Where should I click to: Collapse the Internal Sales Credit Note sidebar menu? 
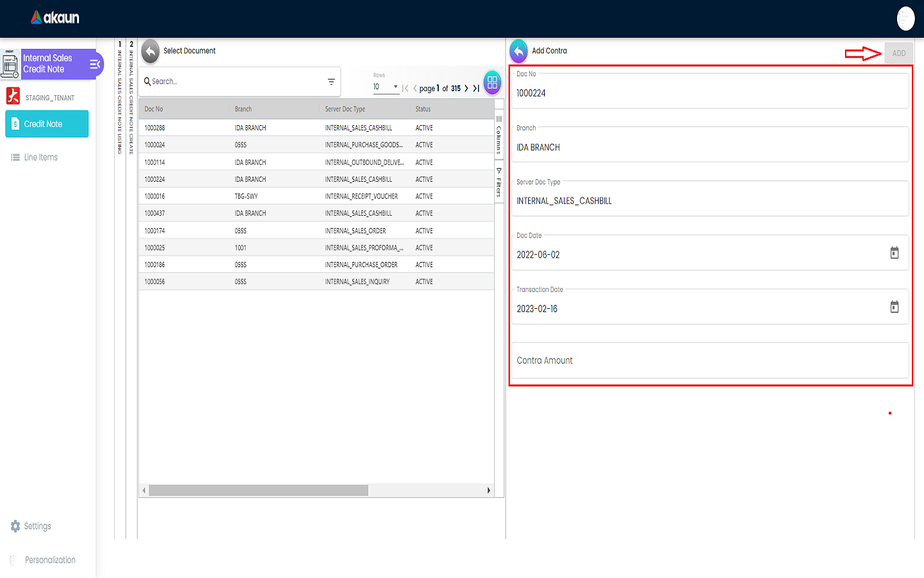pyautogui.click(x=94, y=64)
